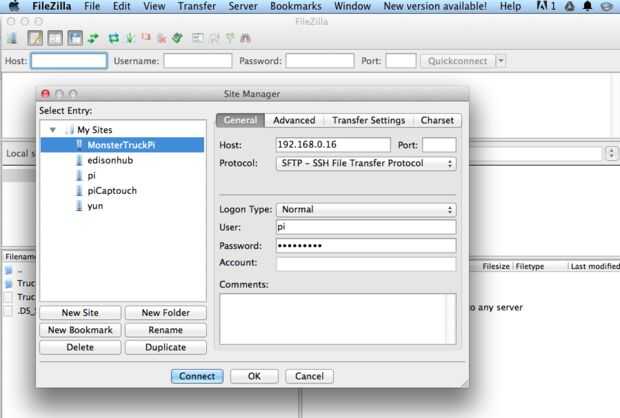Image resolution: width=620 pixels, height=418 pixels.
Task: Refresh file and folder lists icon
Action: (114, 38)
